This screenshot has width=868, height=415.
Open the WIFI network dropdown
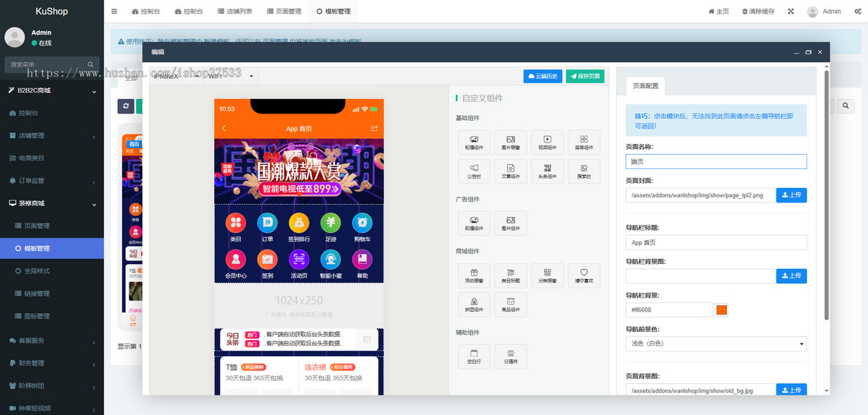pos(231,76)
